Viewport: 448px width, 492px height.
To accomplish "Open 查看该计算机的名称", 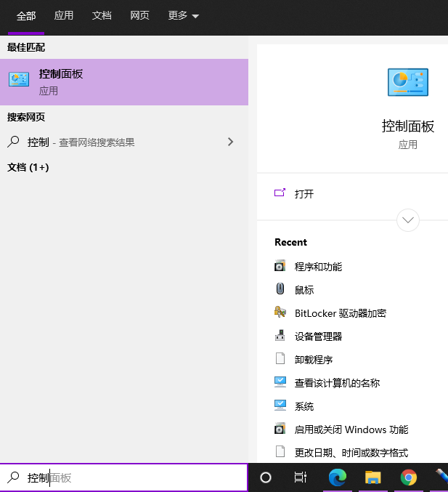I will click(337, 383).
